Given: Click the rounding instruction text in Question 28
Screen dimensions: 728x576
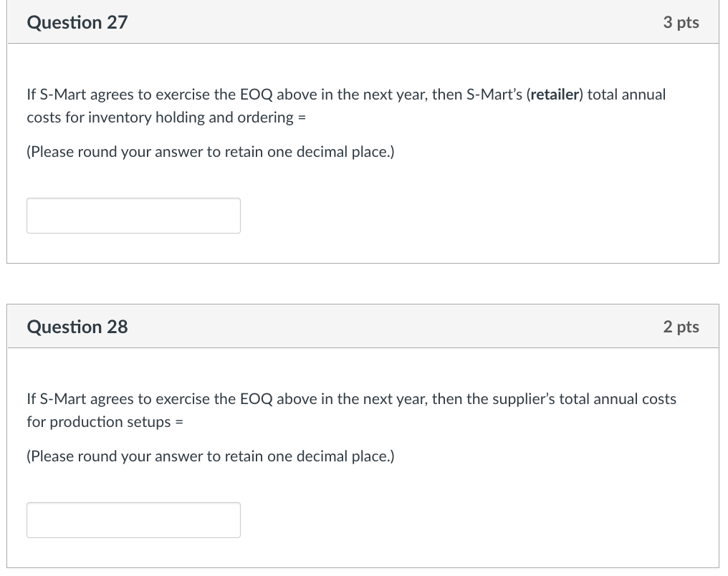Looking at the screenshot, I should (211, 456).
